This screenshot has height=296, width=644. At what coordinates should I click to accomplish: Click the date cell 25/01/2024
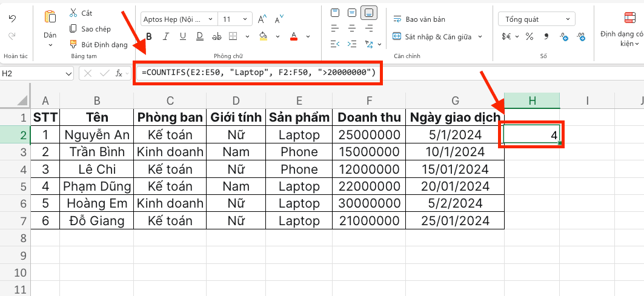(455, 221)
